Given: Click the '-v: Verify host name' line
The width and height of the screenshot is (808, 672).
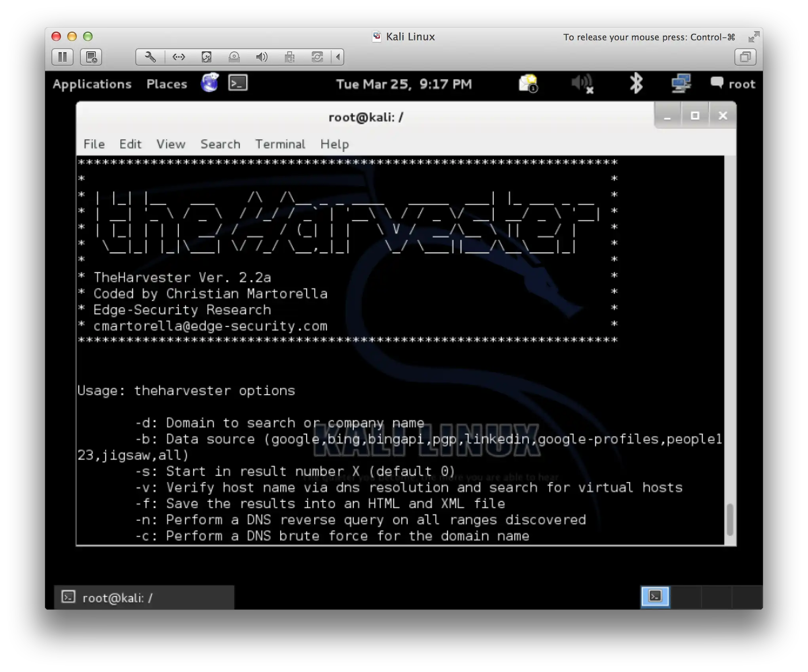Looking at the screenshot, I should click(409, 488).
